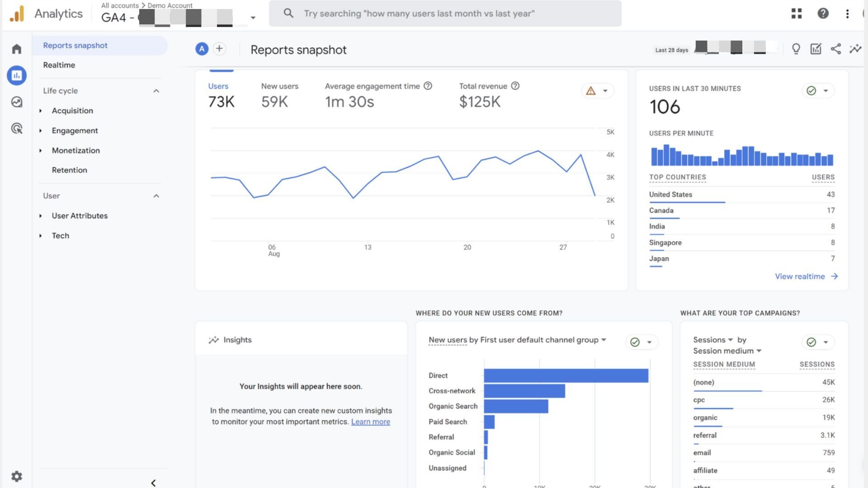
Task: Expand the Acquisition reports group
Action: coord(72,111)
